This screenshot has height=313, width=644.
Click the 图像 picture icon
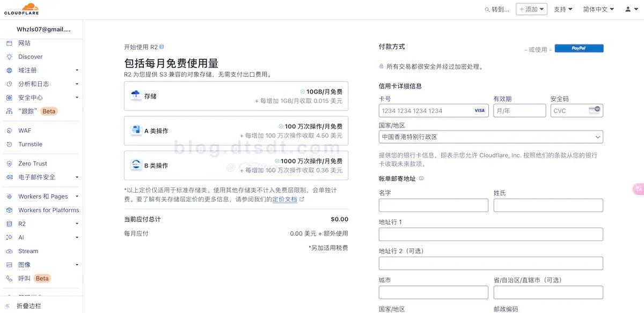[x=9, y=265]
